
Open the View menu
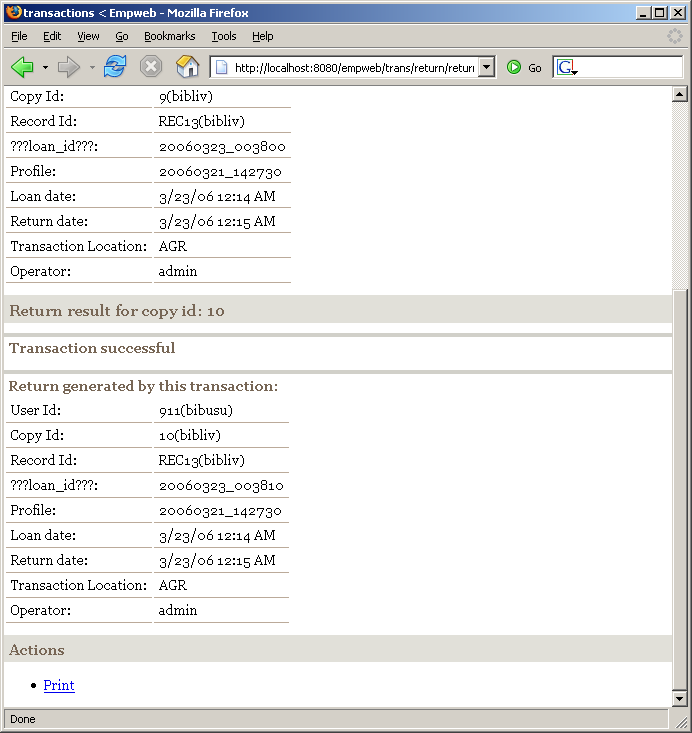click(88, 36)
